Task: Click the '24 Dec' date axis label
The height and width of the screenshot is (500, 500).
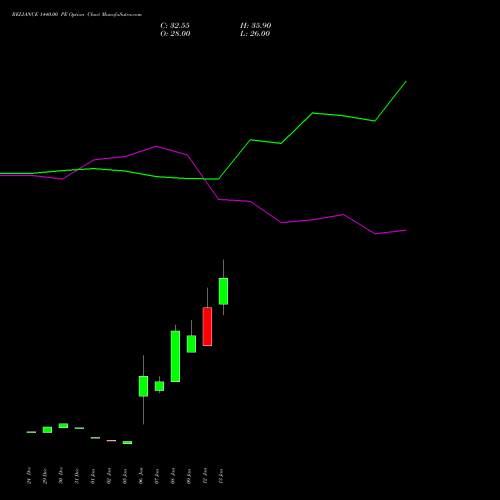Action: pos(29,476)
